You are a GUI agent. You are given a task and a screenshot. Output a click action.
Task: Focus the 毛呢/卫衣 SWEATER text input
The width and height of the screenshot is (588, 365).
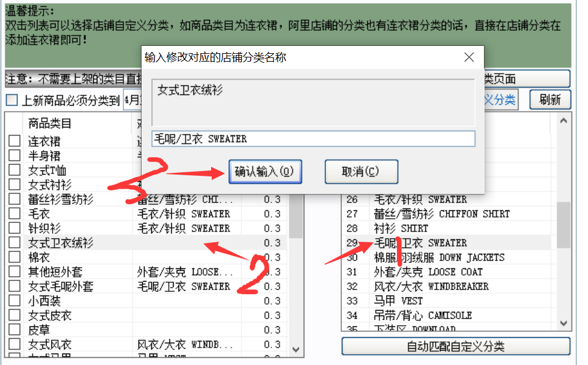(313, 139)
